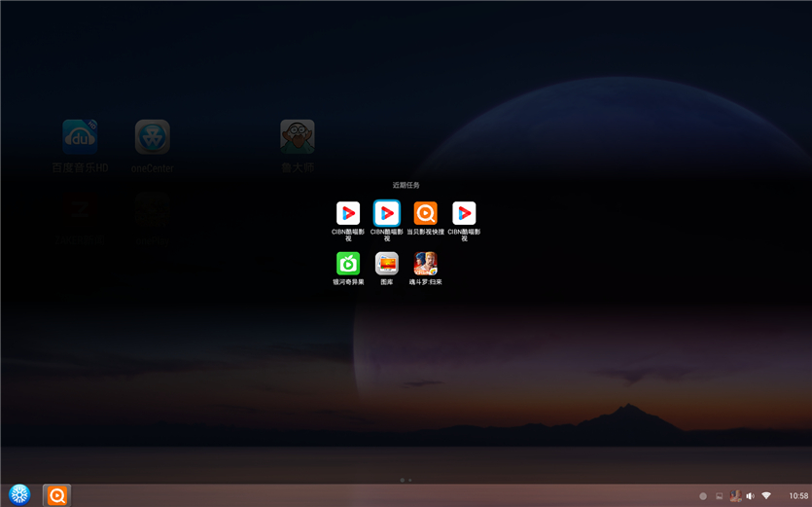The width and height of the screenshot is (812, 507).
Task: Open CIBN酷喵影视 icon right of 当贝影视快搜
Action: (x=464, y=213)
